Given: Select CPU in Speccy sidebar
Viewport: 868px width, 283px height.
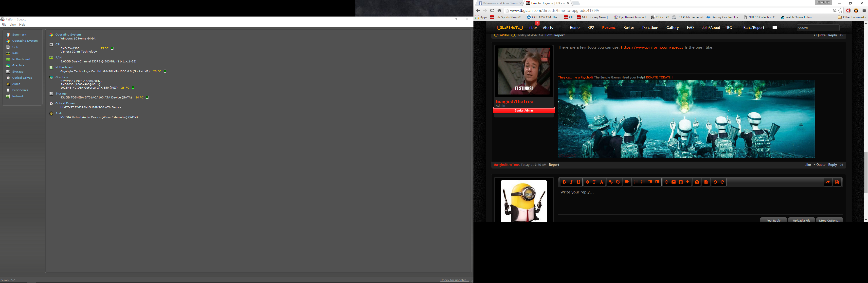Looking at the screenshot, I should (x=15, y=47).
